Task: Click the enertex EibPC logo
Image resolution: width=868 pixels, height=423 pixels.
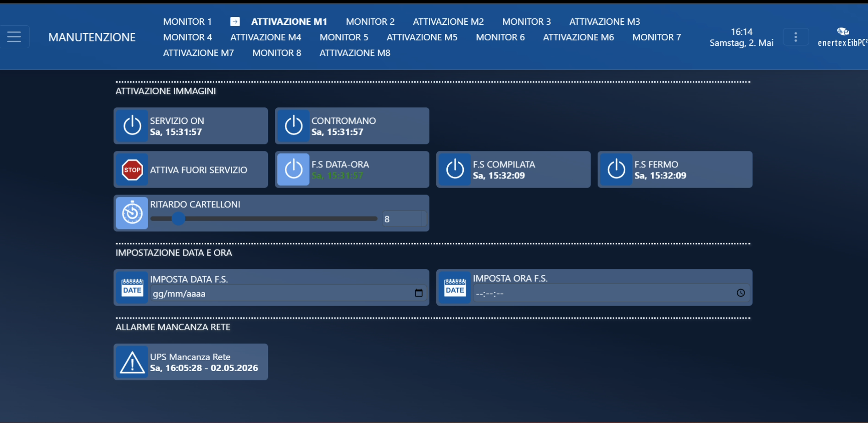Action: point(843,37)
